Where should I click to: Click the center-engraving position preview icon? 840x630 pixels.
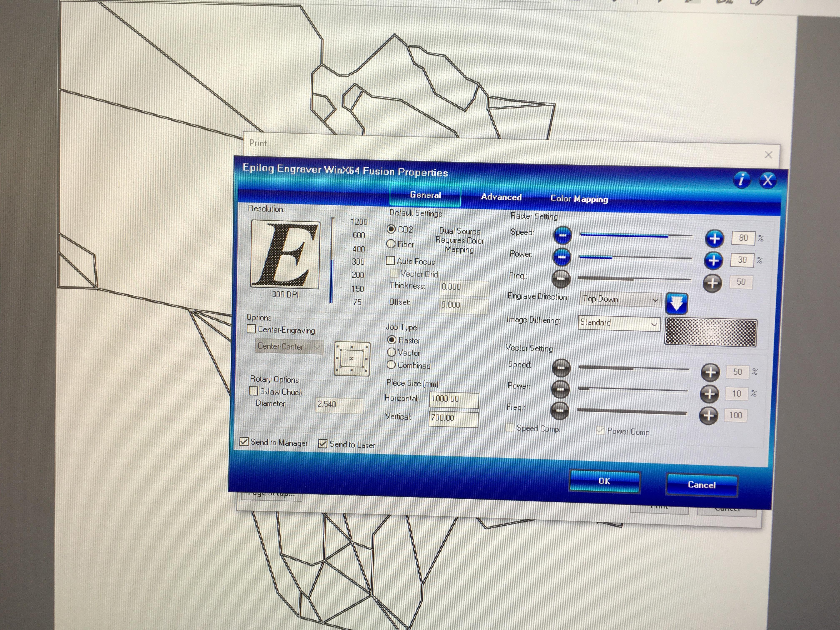(352, 359)
